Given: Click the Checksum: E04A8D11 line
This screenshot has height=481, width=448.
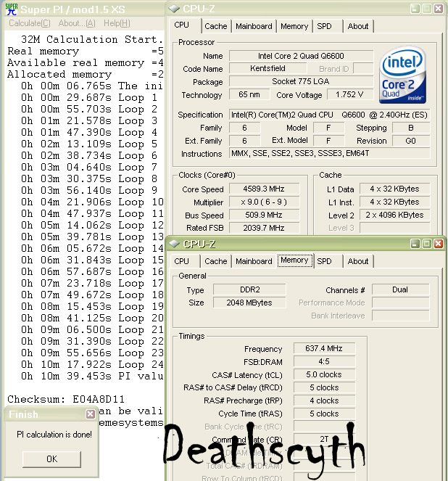Looking at the screenshot, I should point(66,400).
